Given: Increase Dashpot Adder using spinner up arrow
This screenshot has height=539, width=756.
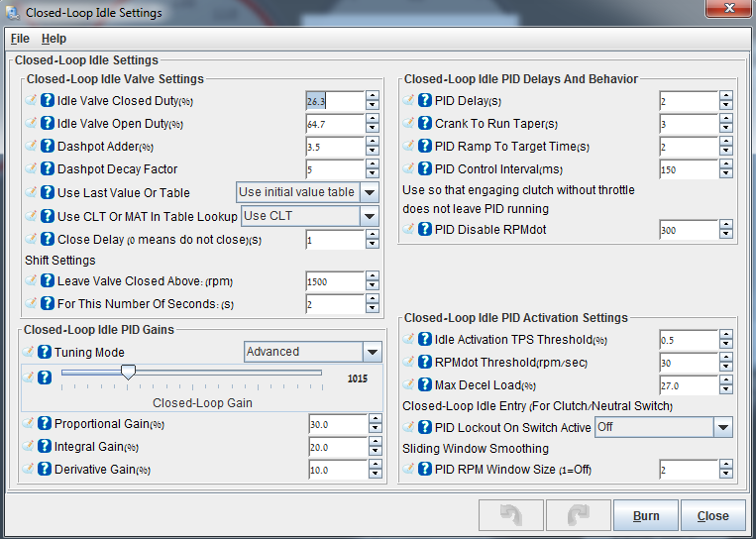Looking at the screenshot, I should click(373, 142).
